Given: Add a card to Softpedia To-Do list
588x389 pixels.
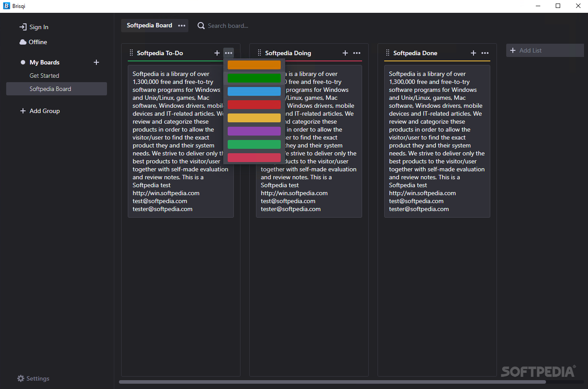Looking at the screenshot, I should (217, 53).
